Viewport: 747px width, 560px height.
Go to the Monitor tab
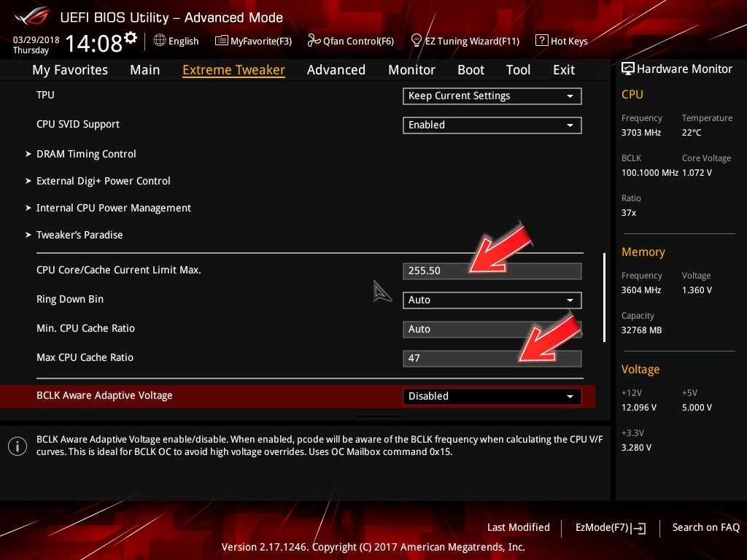[411, 69]
